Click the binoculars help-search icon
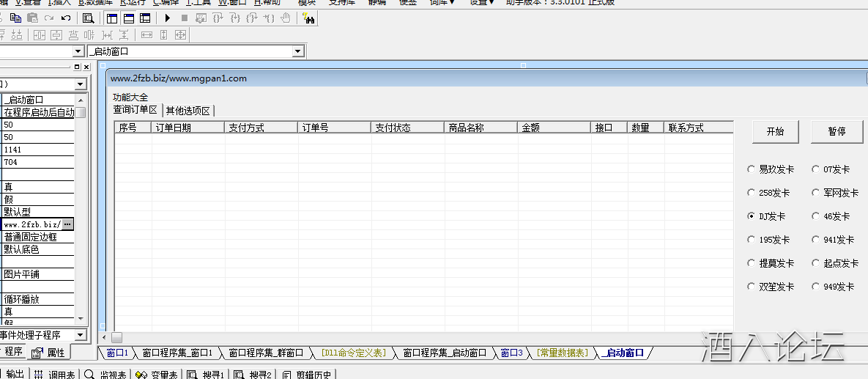The height and width of the screenshot is (379, 868). point(308,18)
